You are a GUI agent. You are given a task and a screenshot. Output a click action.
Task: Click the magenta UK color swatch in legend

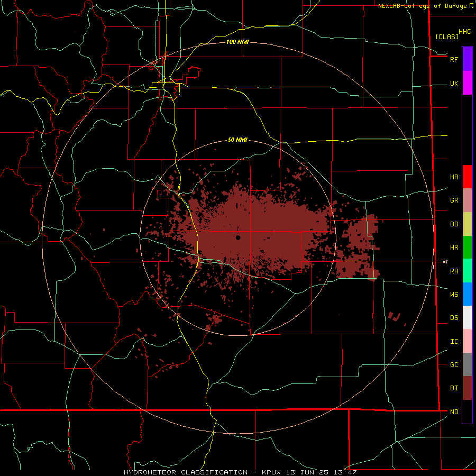click(467, 83)
